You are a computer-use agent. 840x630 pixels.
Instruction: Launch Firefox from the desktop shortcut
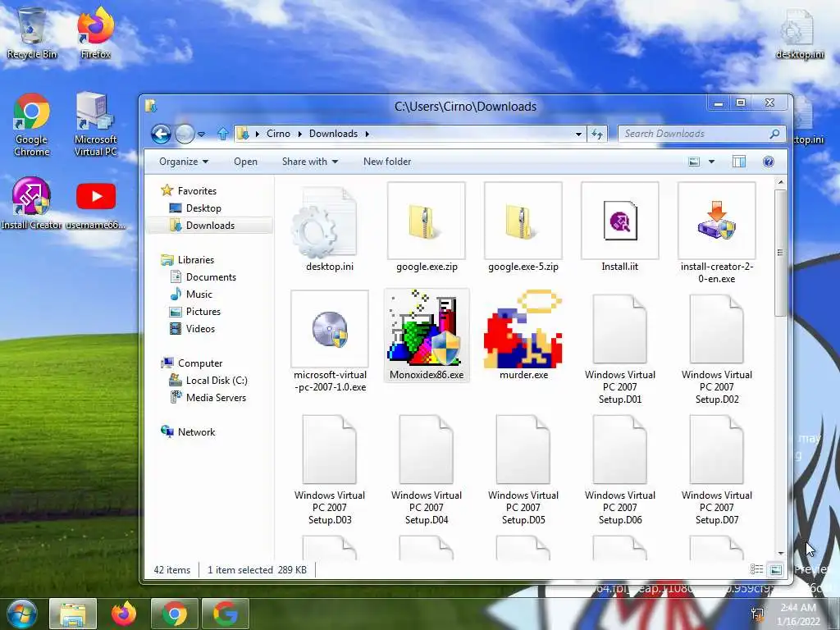click(95, 34)
